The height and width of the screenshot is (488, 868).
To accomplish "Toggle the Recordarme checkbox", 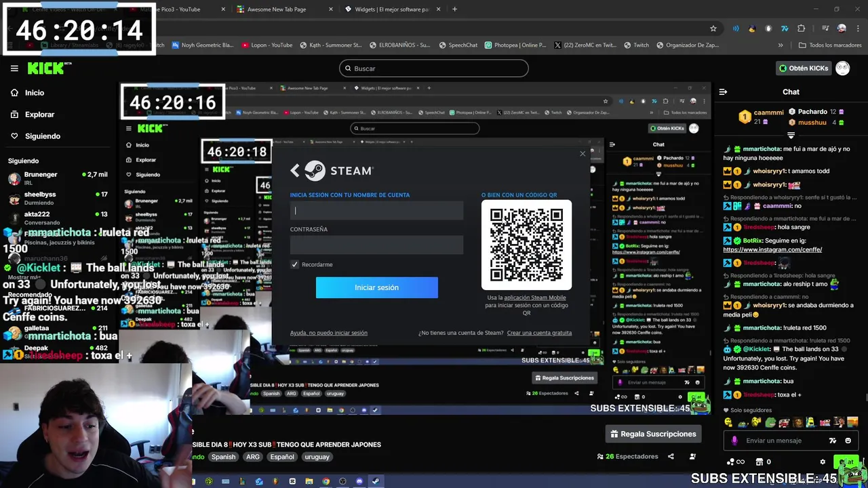I will pyautogui.click(x=294, y=264).
